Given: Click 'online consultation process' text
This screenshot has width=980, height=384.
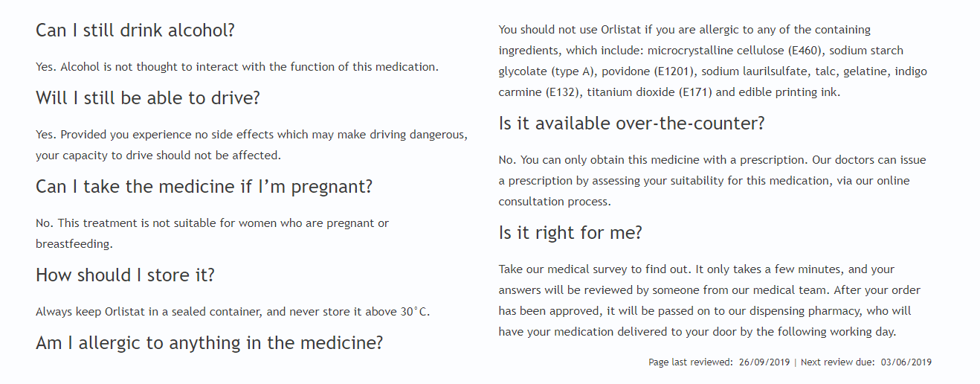Looking at the screenshot, I should point(703,191).
